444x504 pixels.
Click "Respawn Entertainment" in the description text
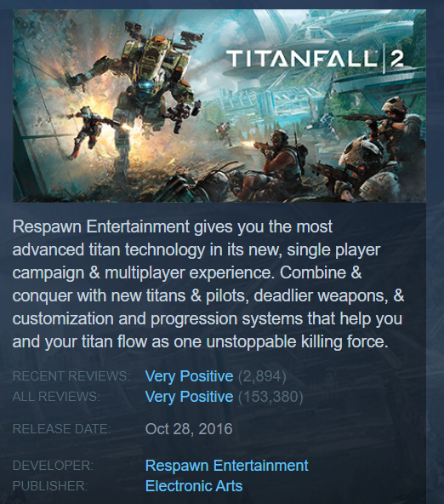pos(101,226)
